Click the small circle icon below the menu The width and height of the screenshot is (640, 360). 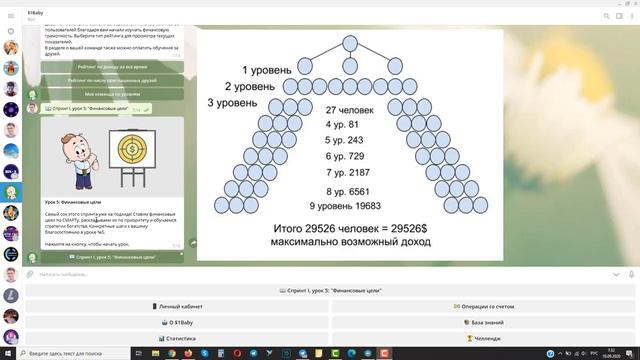11,31
